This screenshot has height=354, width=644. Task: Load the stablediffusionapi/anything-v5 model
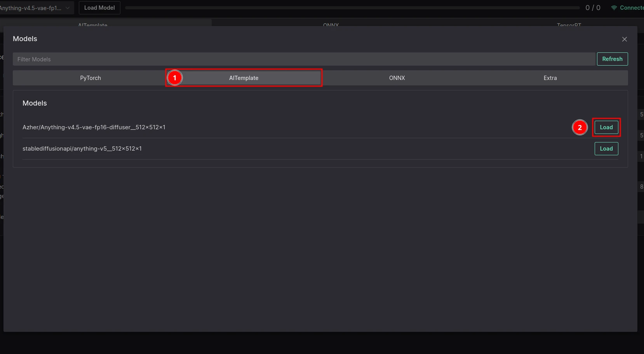606,149
